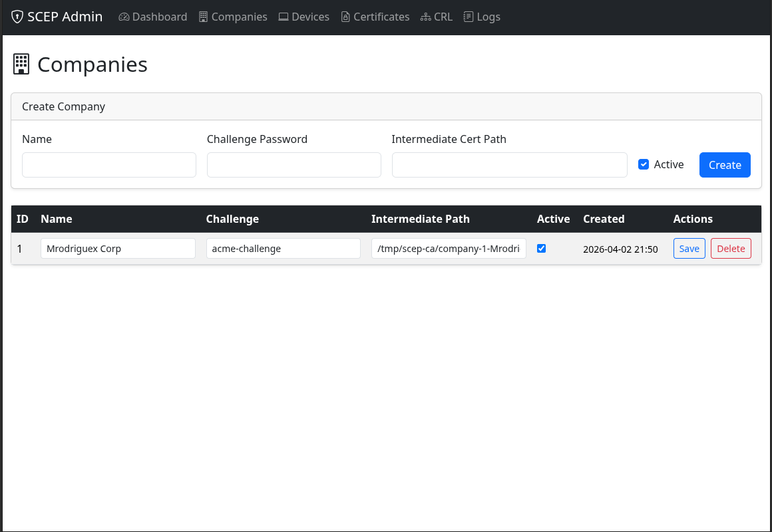Click the Companies building icon in navbar
Screen dimensions: 772x532
click(203, 17)
